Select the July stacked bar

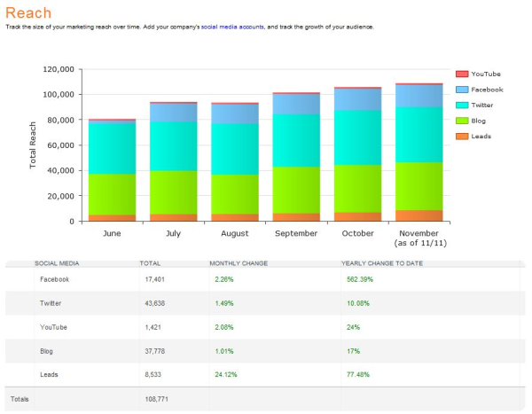(x=174, y=160)
